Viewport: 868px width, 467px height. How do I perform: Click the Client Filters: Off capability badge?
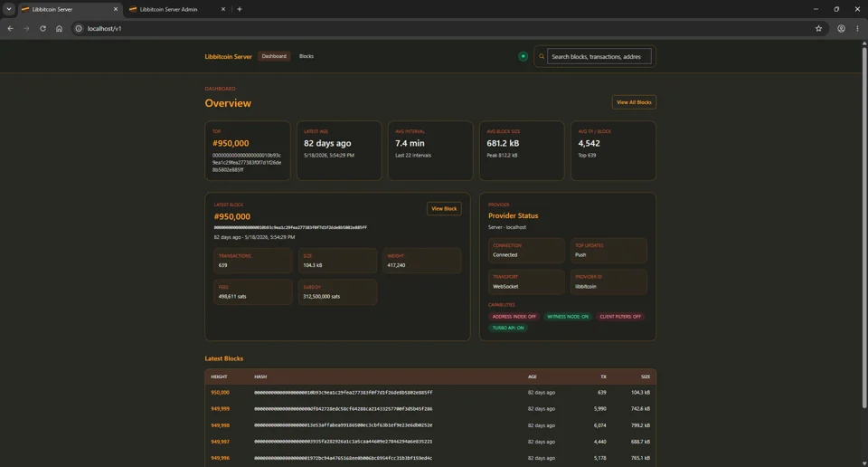(x=620, y=317)
